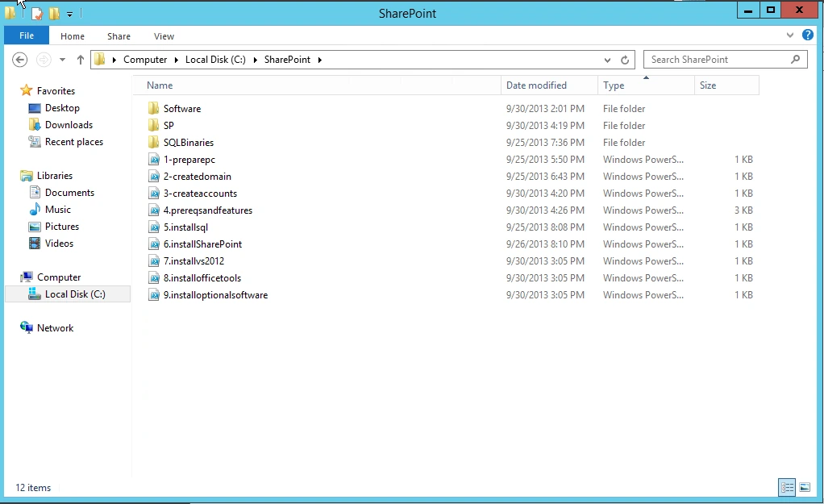Click Computer in the address bar

pyautogui.click(x=145, y=60)
